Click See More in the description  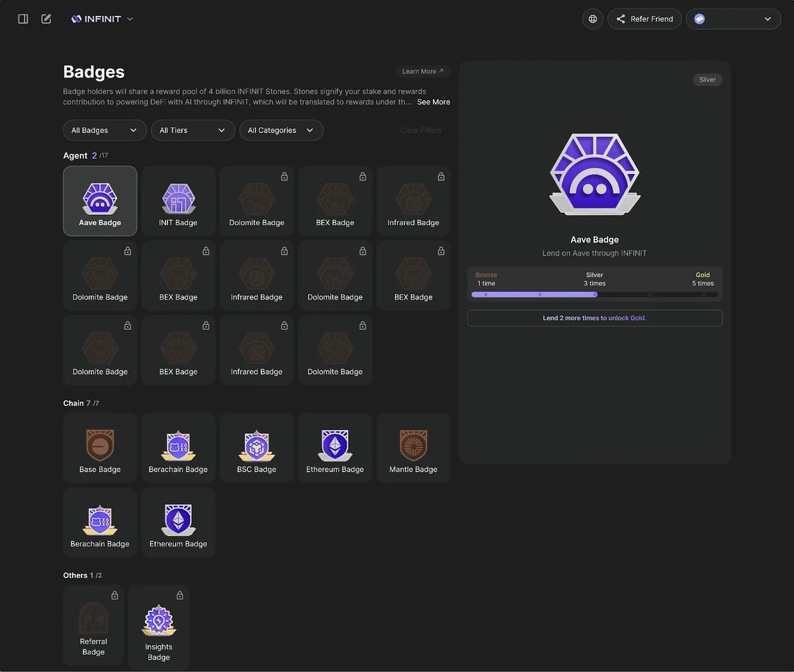tap(433, 102)
